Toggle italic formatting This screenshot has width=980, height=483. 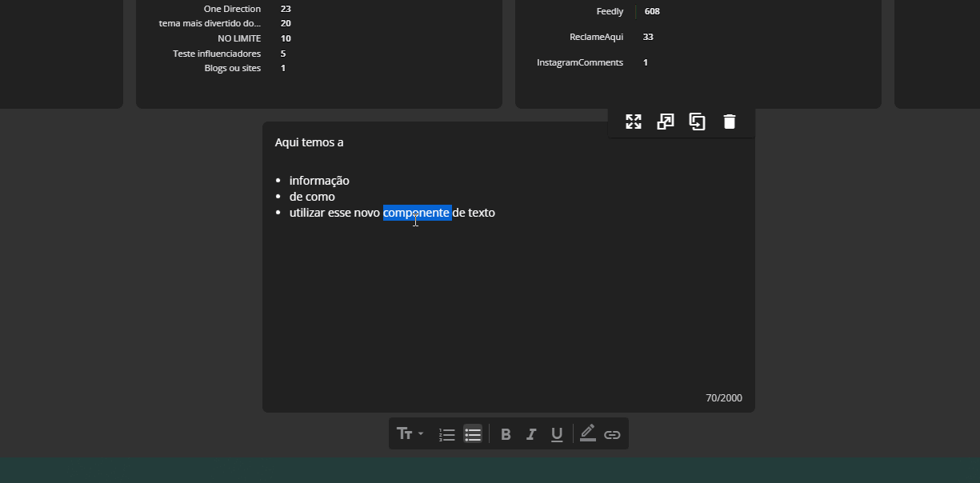pyautogui.click(x=531, y=434)
